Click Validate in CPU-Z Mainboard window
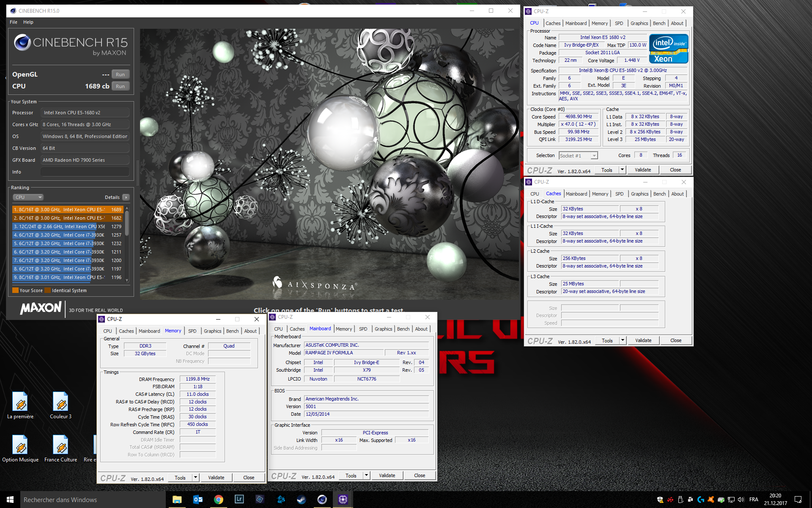 pos(387,475)
